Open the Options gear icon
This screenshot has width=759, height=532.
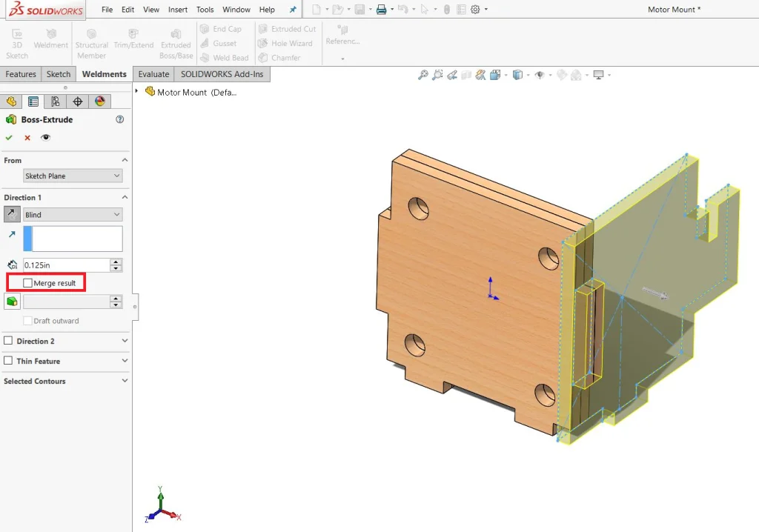(x=475, y=10)
